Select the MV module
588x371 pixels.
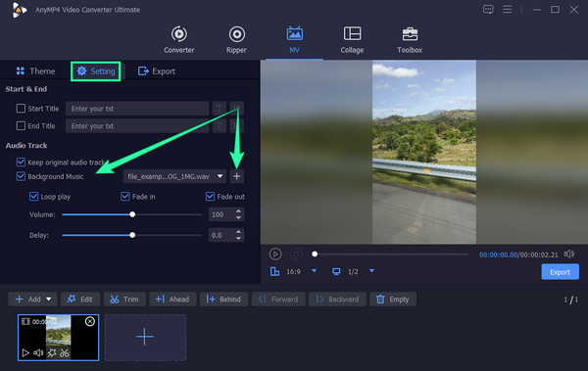[x=294, y=40]
